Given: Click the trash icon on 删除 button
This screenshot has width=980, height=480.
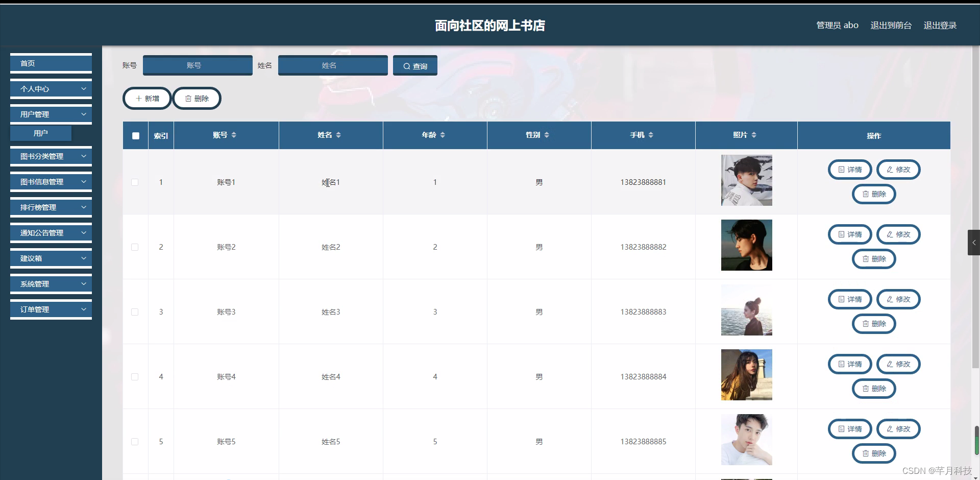Looking at the screenshot, I should (189, 98).
